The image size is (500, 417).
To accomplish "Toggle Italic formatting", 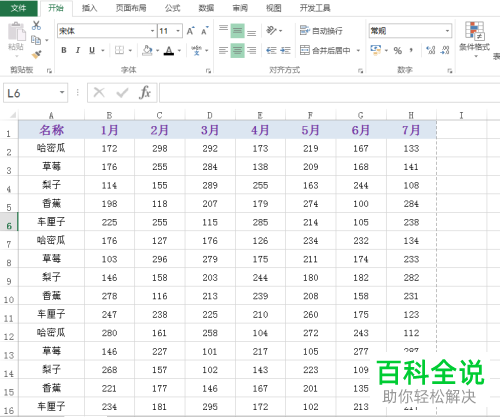I will pos(78,50).
